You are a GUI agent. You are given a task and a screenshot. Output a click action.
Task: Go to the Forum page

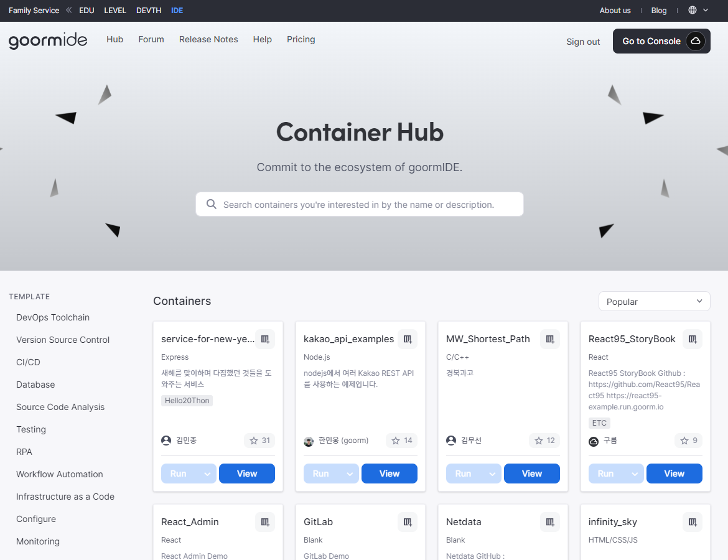151,39
